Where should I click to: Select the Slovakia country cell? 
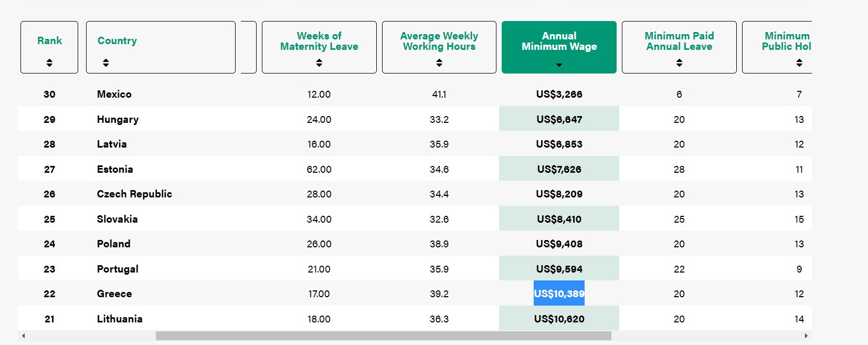tap(117, 219)
